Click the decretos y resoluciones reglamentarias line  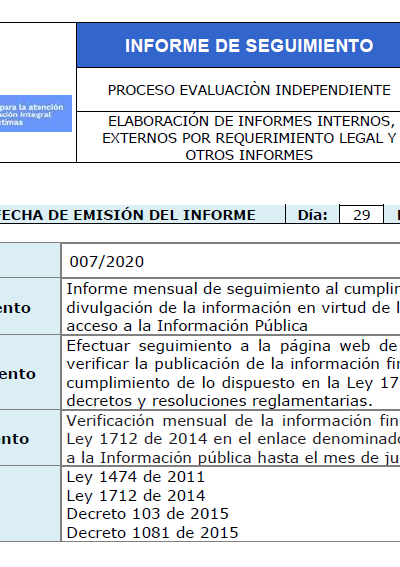tap(220, 401)
